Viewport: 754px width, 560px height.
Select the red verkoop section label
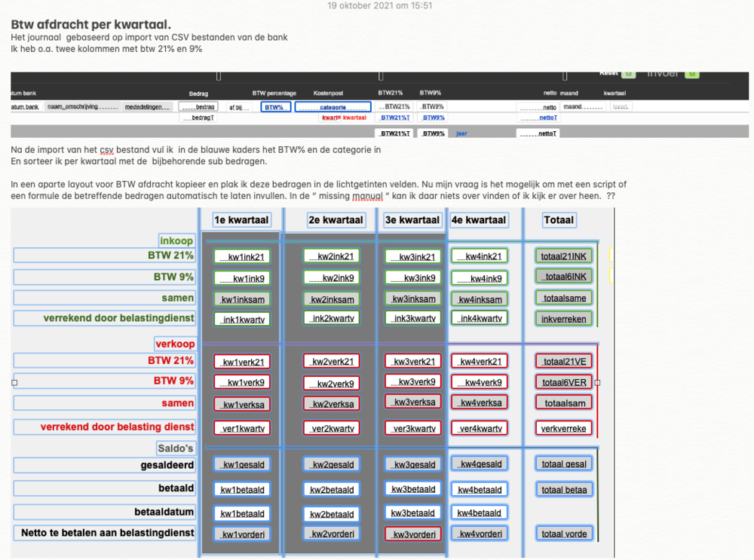[x=175, y=344]
